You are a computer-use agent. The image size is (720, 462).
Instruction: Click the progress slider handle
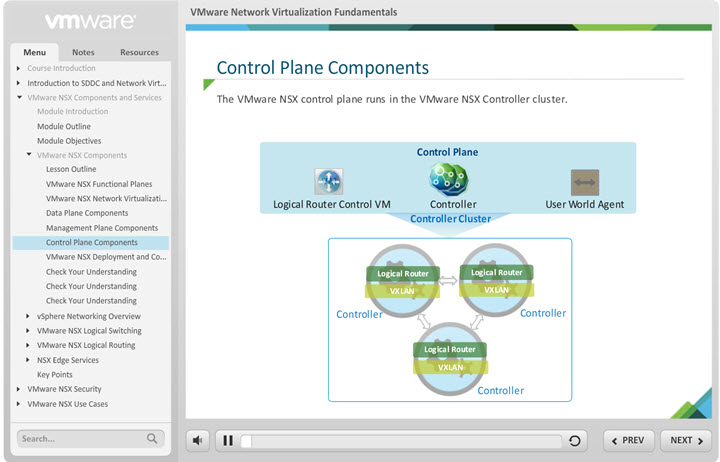click(246, 441)
